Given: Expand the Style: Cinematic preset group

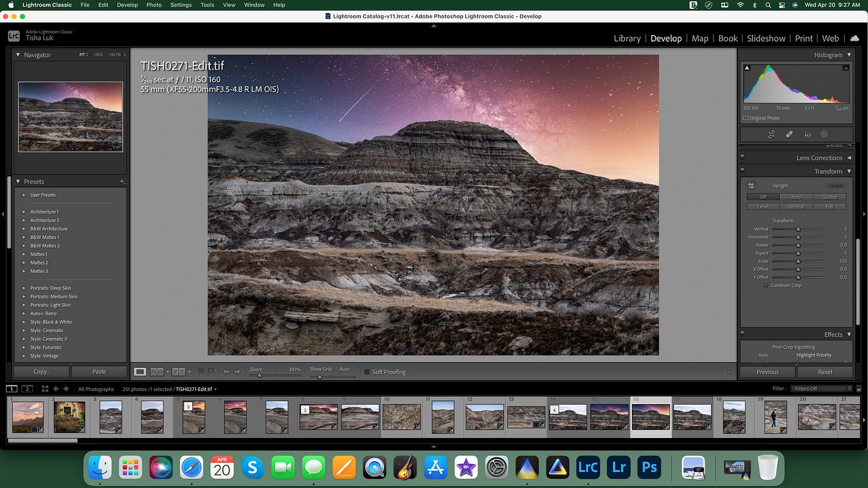Looking at the screenshot, I should [x=24, y=330].
